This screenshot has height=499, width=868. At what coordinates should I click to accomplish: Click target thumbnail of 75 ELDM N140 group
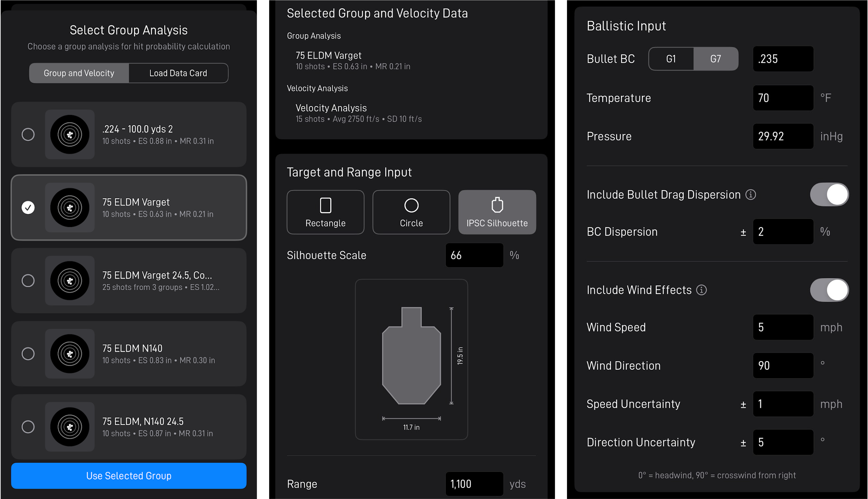tap(69, 353)
